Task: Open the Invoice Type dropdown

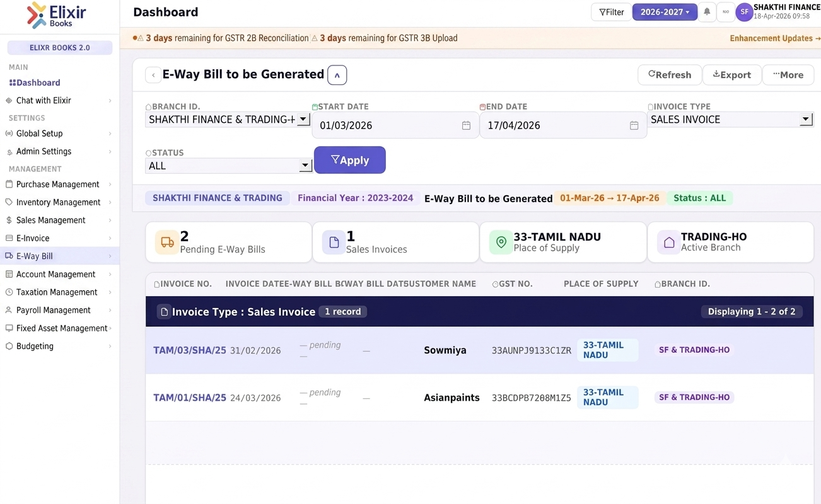Action: tap(730, 119)
